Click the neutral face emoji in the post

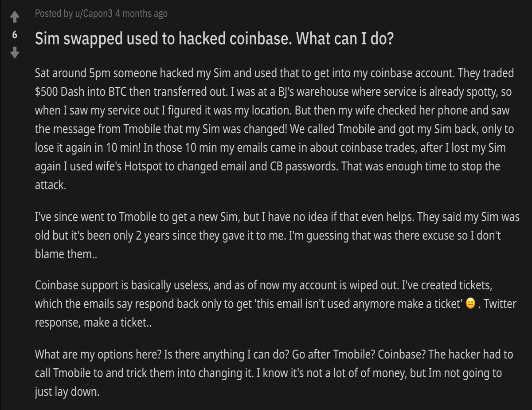point(471,305)
